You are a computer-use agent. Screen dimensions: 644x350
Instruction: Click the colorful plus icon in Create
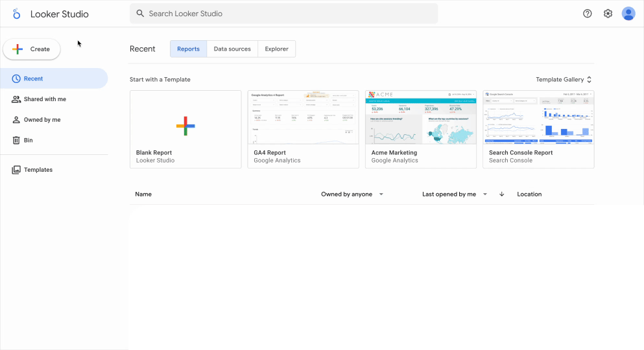point(18,49)
